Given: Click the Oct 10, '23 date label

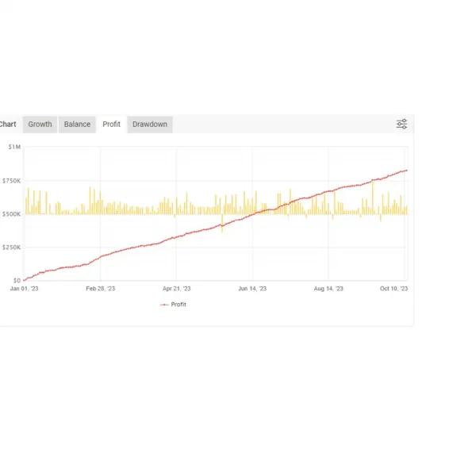Looking at the screenshot, I should [x=393, y=290].
